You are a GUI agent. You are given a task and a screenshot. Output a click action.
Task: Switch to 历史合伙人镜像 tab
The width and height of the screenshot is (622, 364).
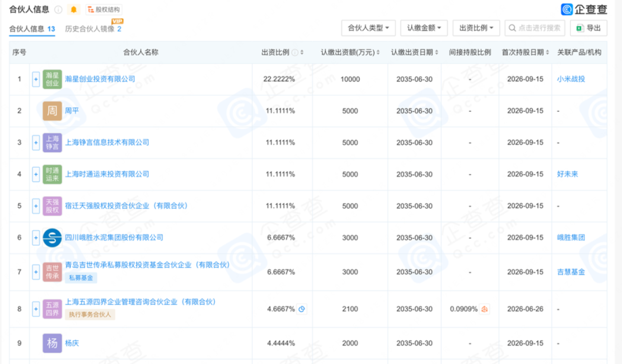[93, 29]
